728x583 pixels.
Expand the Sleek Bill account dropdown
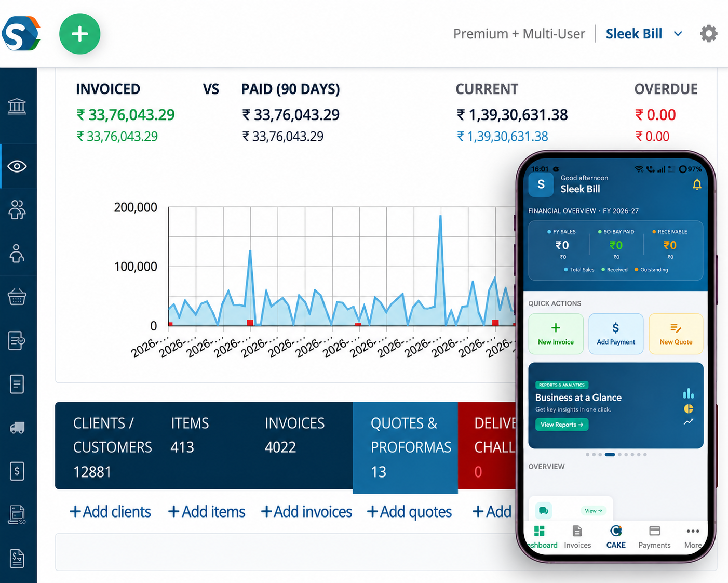pos(678,34)
